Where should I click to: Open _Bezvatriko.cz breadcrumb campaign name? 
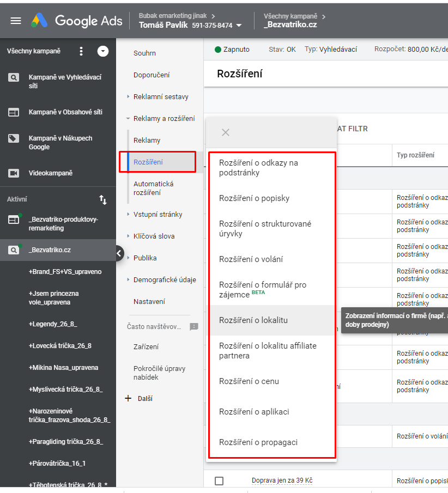(x=290, y=25)
